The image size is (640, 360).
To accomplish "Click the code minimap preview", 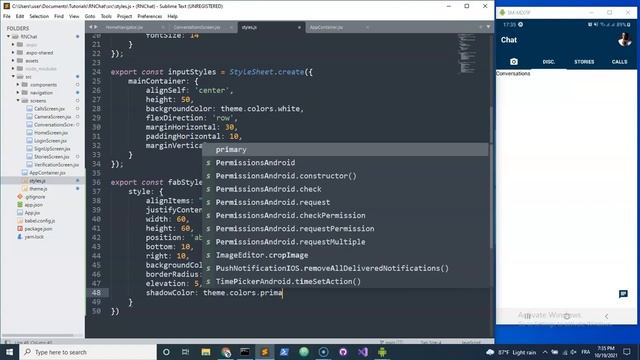I will [468, 53].
